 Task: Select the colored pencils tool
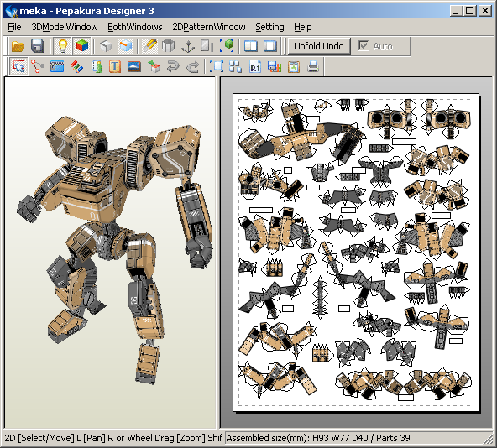pos(76,66)
